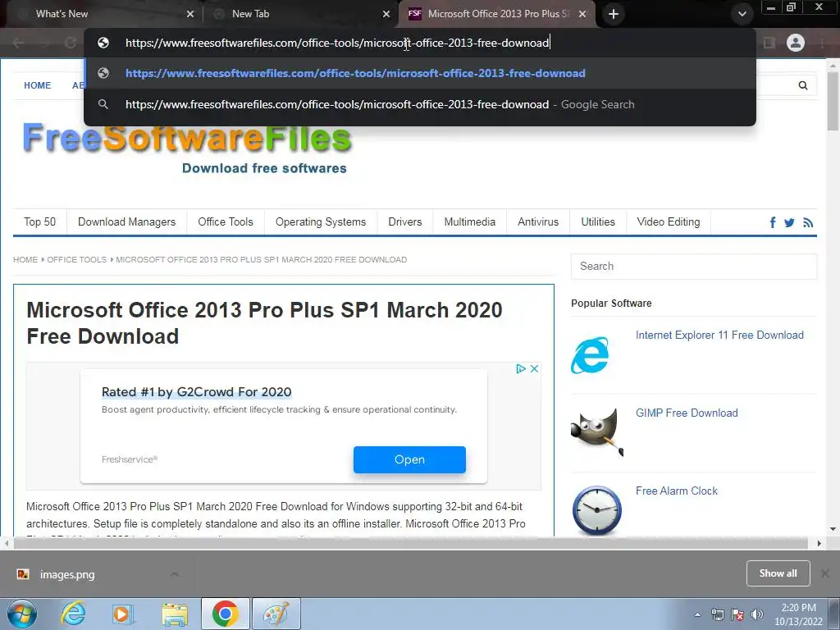
Task: Close the Microsoft Office 2013 Pro Plus tab
Action: pyautogui.click(x=582, y=14)
